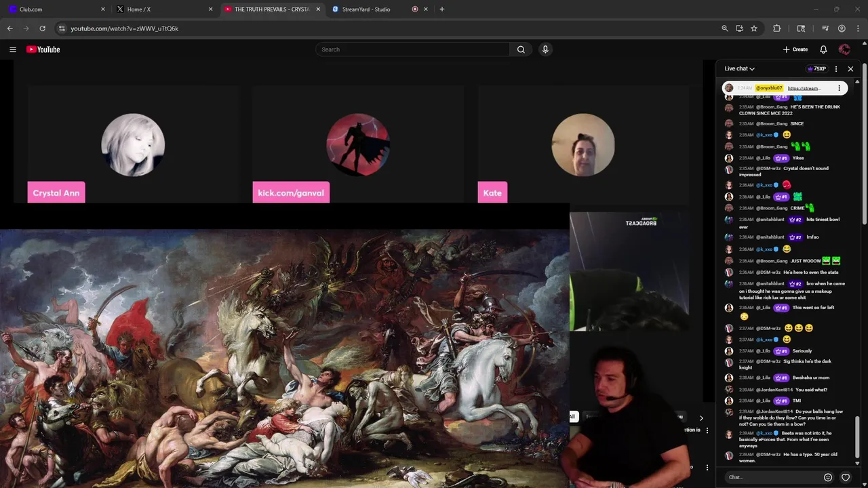The image size is (868, 488).
Task: Click the search magnifier button on YouTube
Action: pyautogui.click(x=521, y=49)
